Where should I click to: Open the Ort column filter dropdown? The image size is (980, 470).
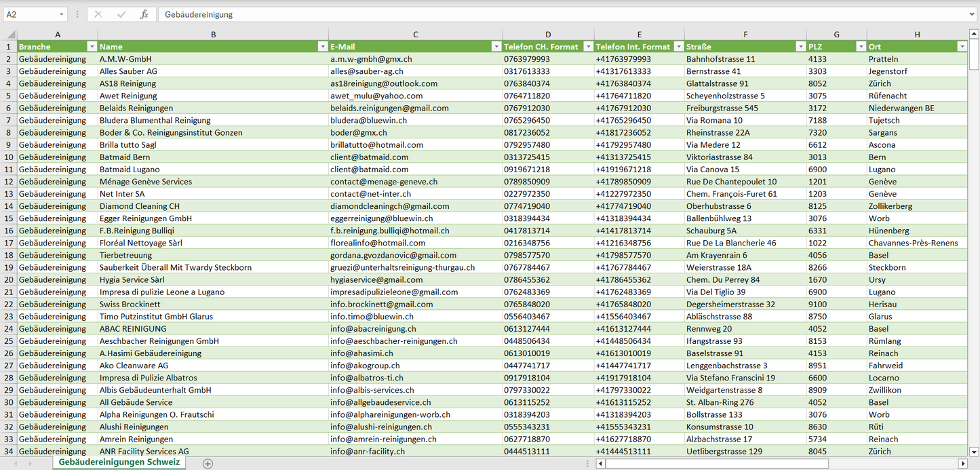click(x=961, y=47)
